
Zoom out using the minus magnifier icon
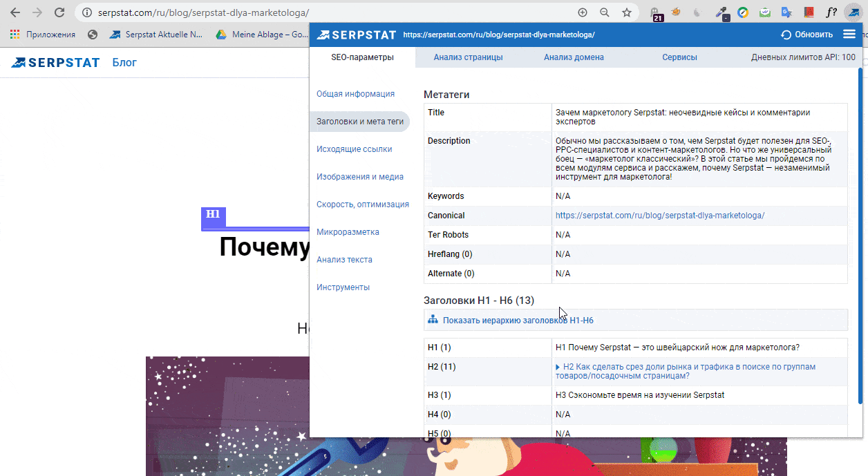[605, 12]
